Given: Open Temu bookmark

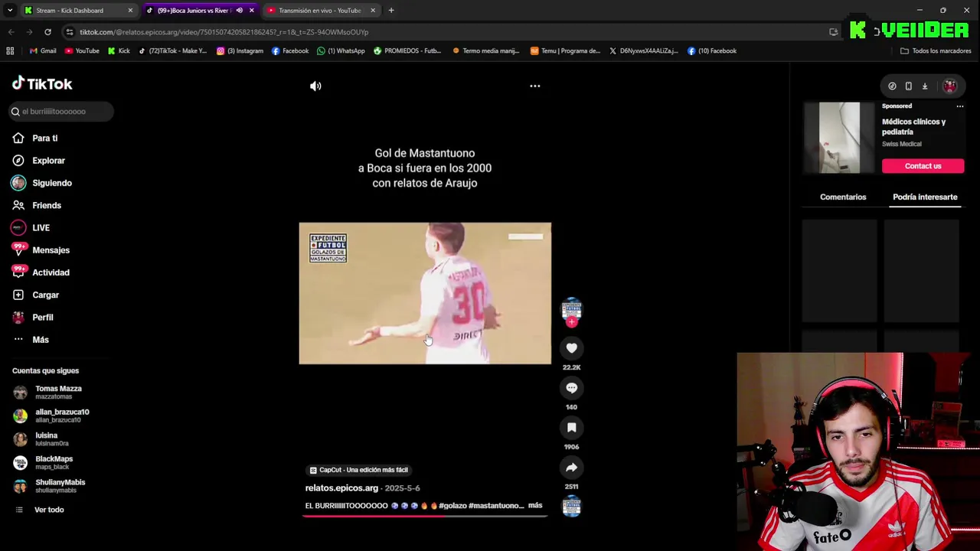Looking at the screenshot, I should (x=565, y=51).
